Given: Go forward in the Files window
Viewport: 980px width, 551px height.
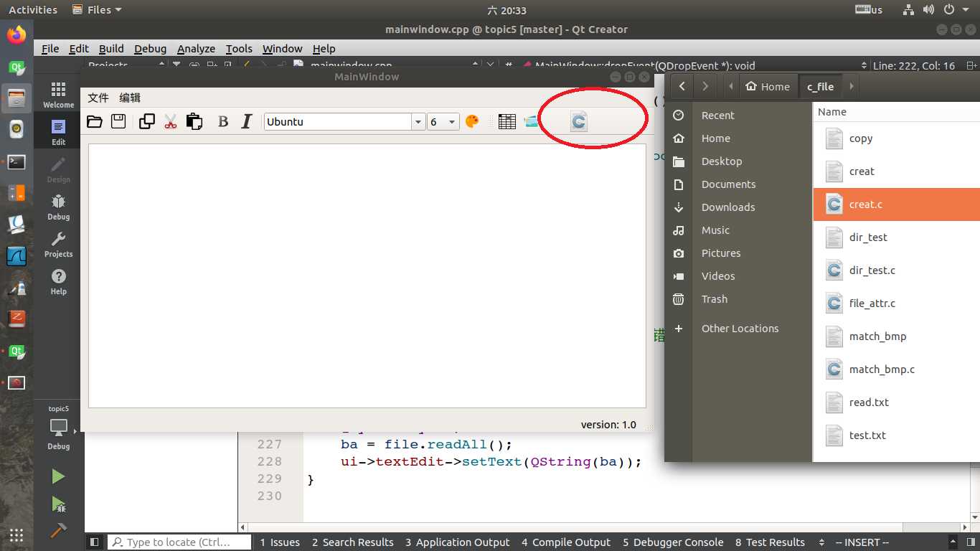Looking at the screenshot, I should pyautogui.click(x=705, y=86).
